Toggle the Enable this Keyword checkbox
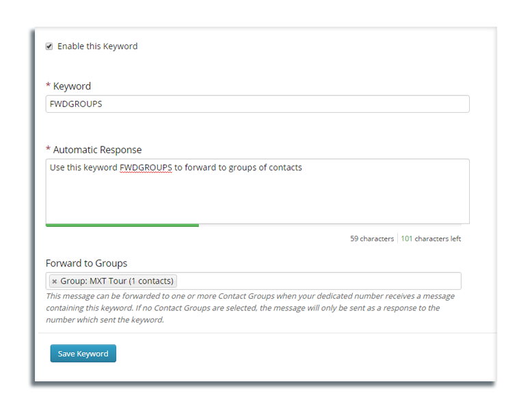The image size is (532, 408). tap(49, 46)
